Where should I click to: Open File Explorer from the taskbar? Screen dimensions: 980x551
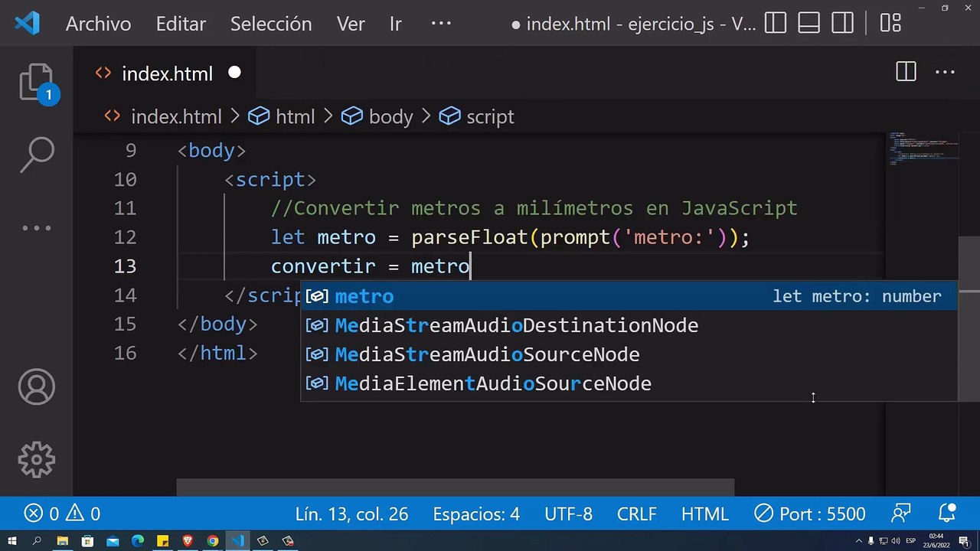[62, 541]
